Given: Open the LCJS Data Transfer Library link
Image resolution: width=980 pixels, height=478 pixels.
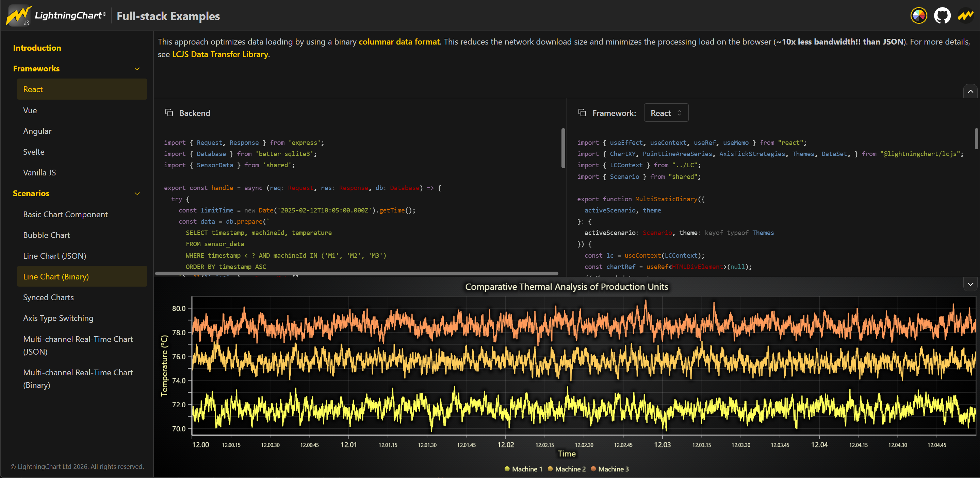Looking at the screenshot, I should point(220,54).
